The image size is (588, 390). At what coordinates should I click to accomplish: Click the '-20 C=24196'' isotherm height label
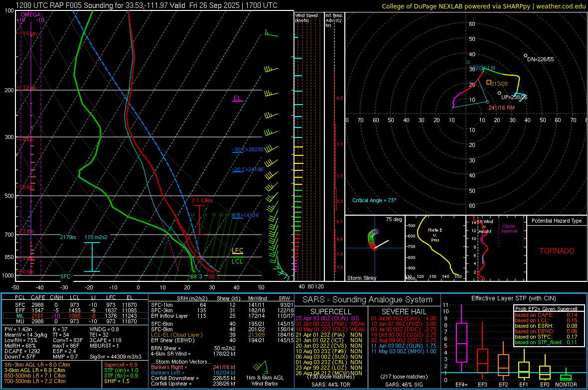[x=248, y=169]
